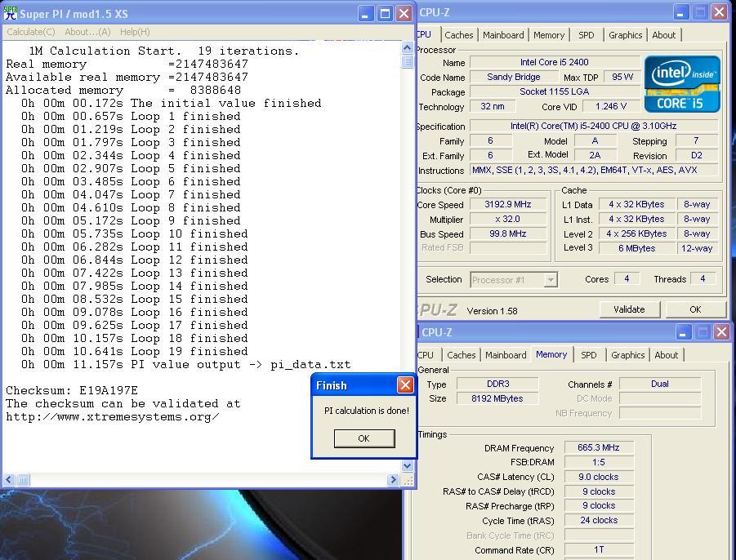
Task: Click Super PI horizontal scrollbar left arrow
Action: click(x=9, y=479)
